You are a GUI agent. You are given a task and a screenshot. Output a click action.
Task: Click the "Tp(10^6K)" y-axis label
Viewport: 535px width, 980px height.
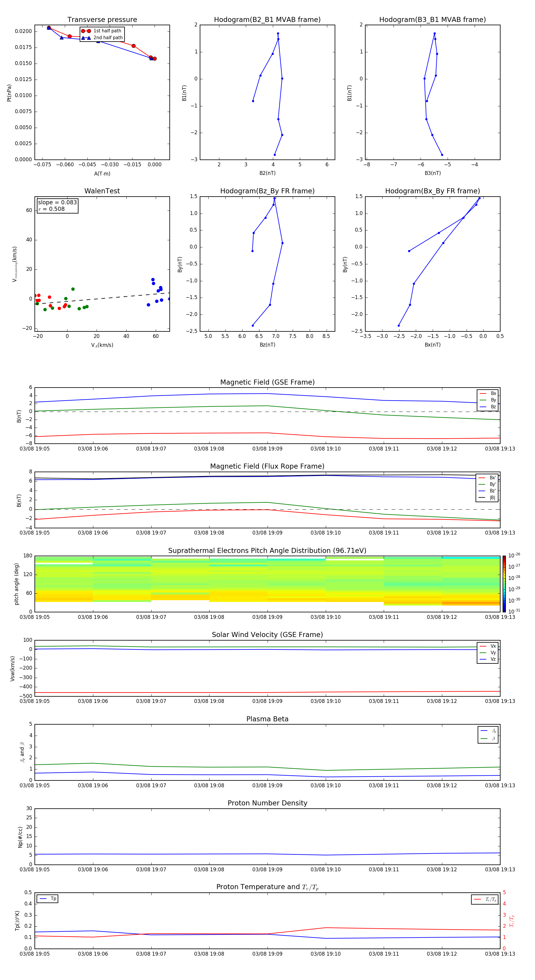pyautogui.click(x=17, y=921)
